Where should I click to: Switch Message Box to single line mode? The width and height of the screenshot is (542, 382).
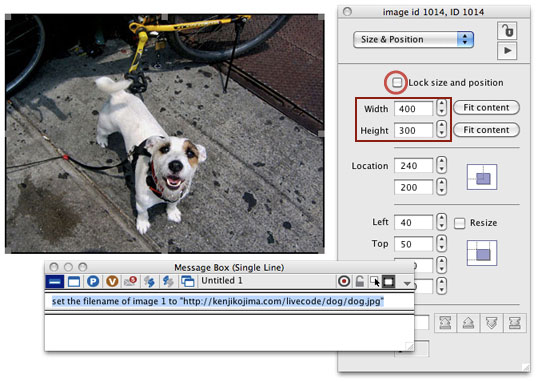55,282
